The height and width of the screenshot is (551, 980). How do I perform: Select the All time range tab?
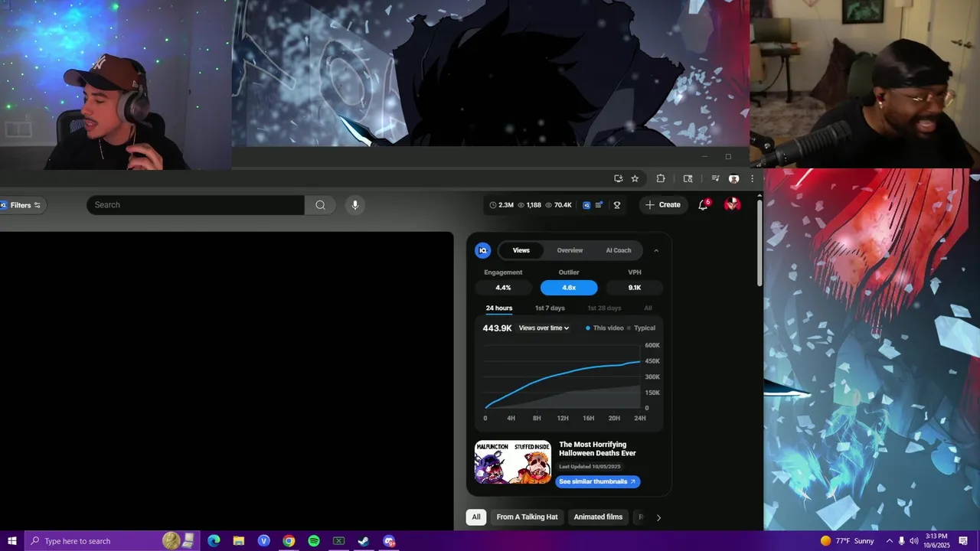[648, 308]
